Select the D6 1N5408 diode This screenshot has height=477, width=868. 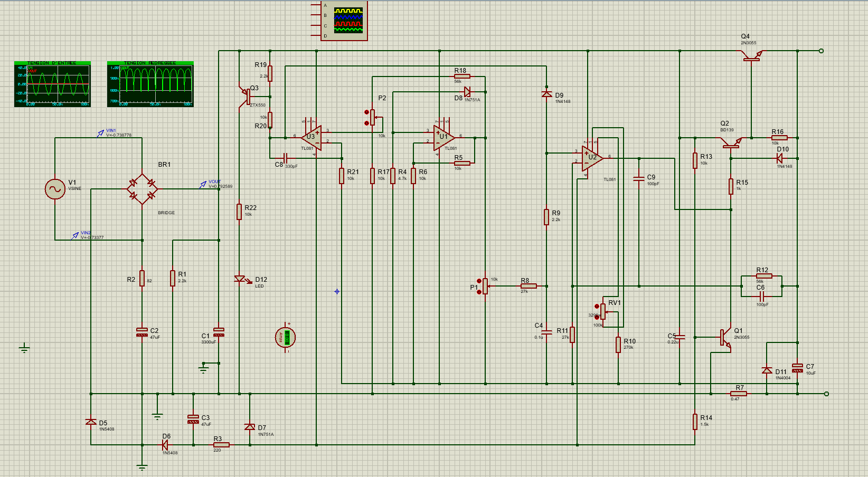tap(165, 445)
